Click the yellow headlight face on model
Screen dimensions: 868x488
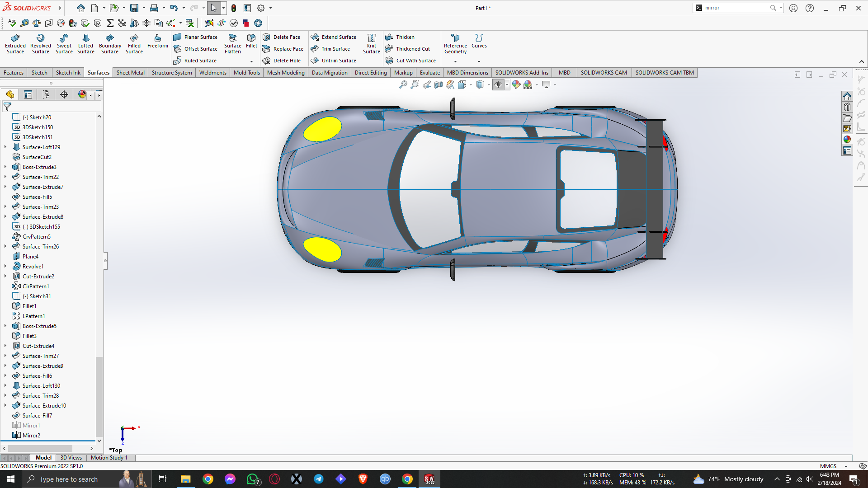tap(322, 129)
